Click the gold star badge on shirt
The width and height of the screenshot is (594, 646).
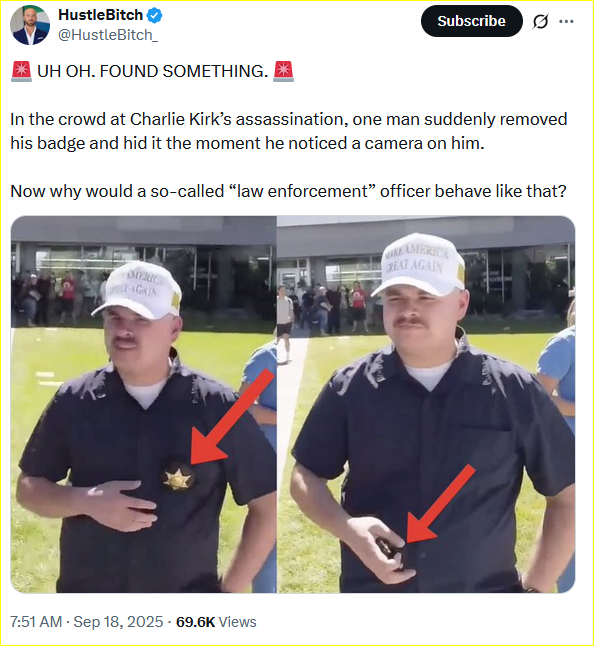click(177, 479)
